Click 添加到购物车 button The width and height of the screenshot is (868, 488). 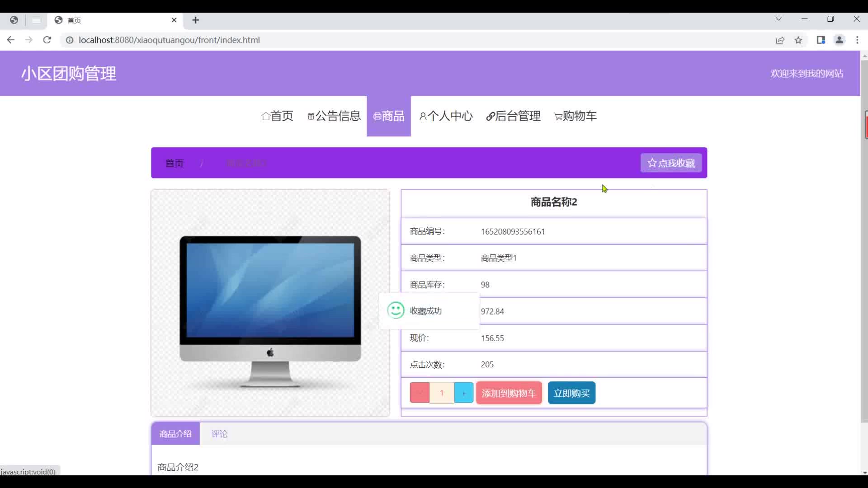(509, 393)
